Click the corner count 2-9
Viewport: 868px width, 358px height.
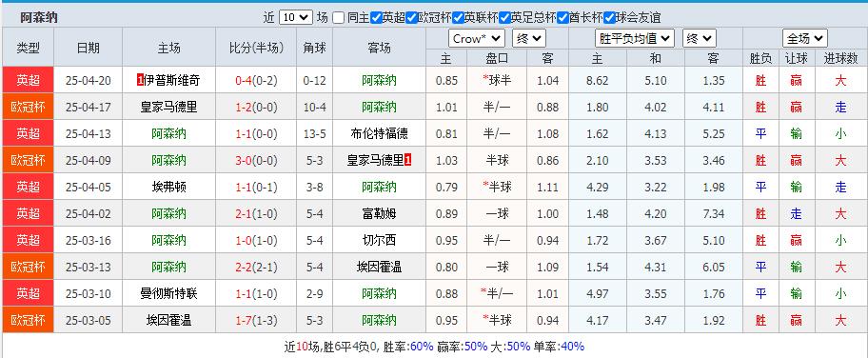pos(314,293)
